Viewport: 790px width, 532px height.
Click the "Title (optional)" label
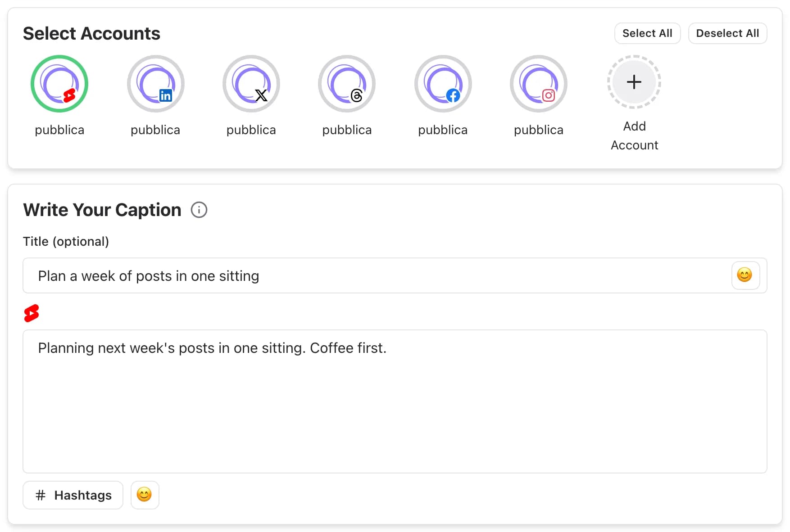[66, 242]
